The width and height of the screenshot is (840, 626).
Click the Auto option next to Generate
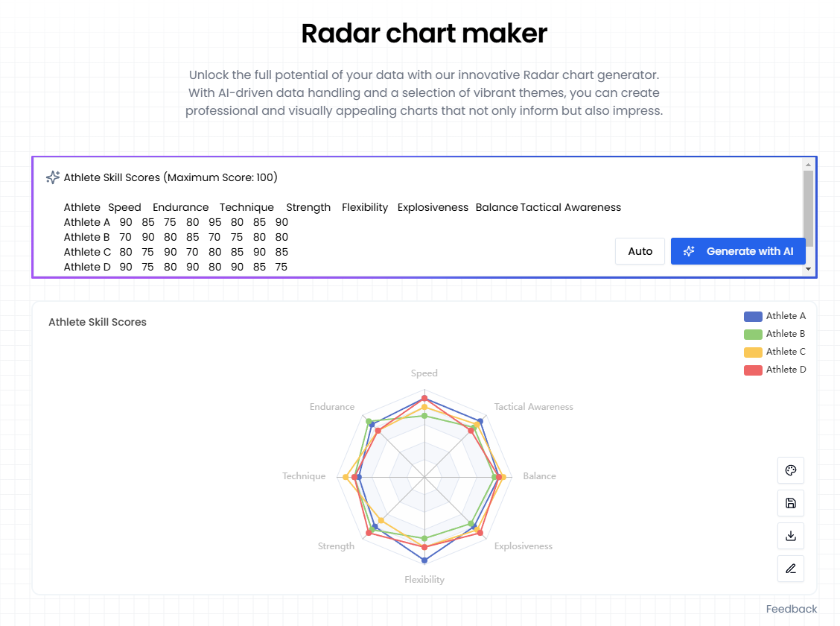click(x=639, y=251)
